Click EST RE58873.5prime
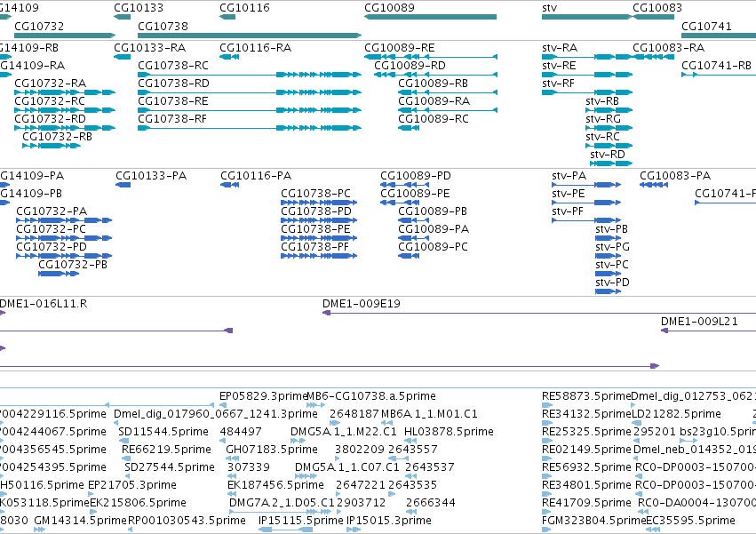Viewport: 756px width, 534px height. pos(546,405)
